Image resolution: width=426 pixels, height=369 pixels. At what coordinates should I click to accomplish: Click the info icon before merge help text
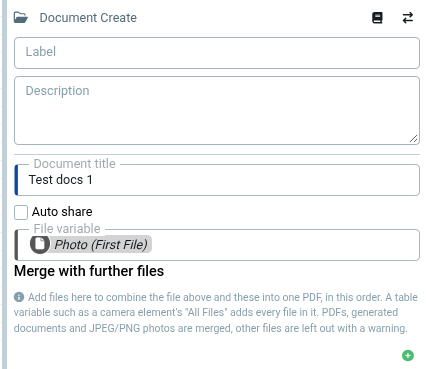pos(19,297)
